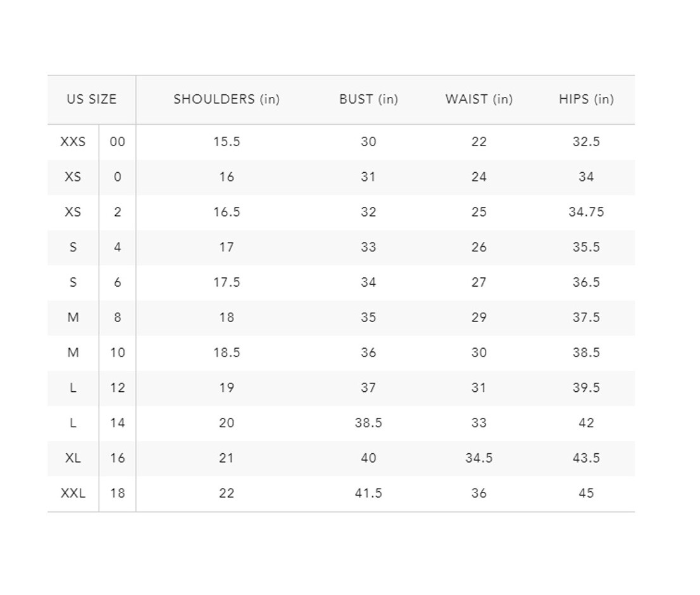
Task: Click waist value 34.5
Action: [x=478, y=458]
